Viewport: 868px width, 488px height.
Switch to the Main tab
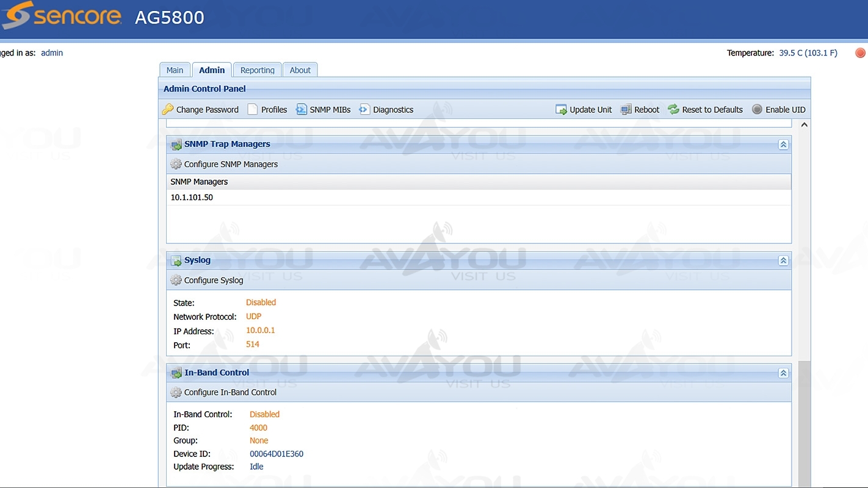[175, 70]
